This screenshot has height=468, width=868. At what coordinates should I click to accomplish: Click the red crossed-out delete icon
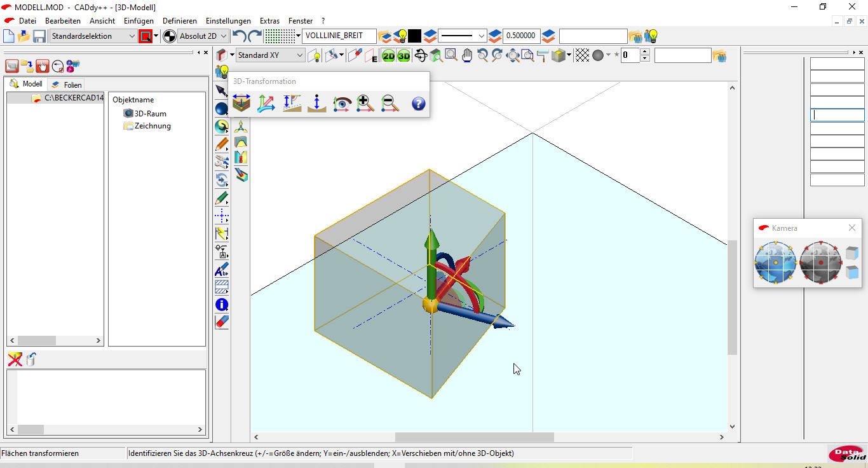pos(15,360)
